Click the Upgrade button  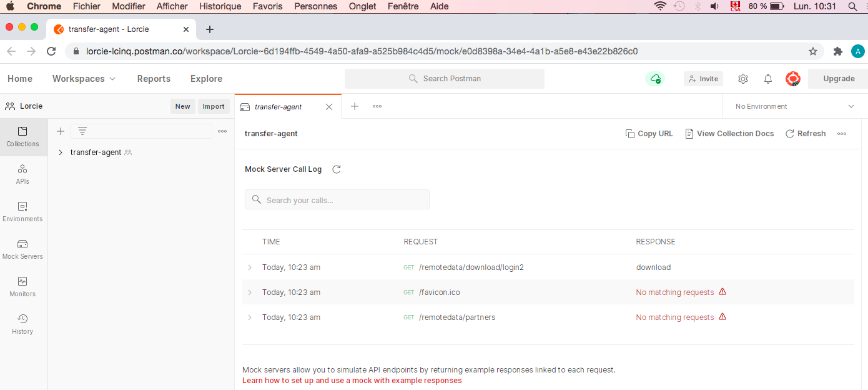coord(839,79)
